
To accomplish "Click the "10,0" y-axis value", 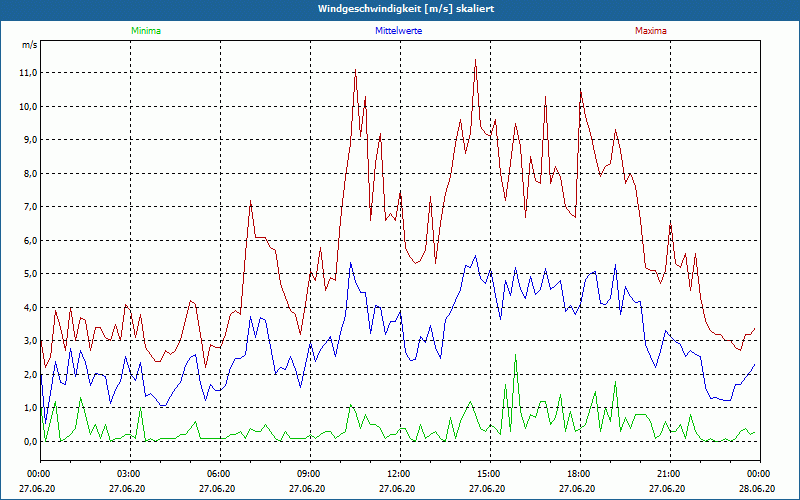I will coord(29,107).
